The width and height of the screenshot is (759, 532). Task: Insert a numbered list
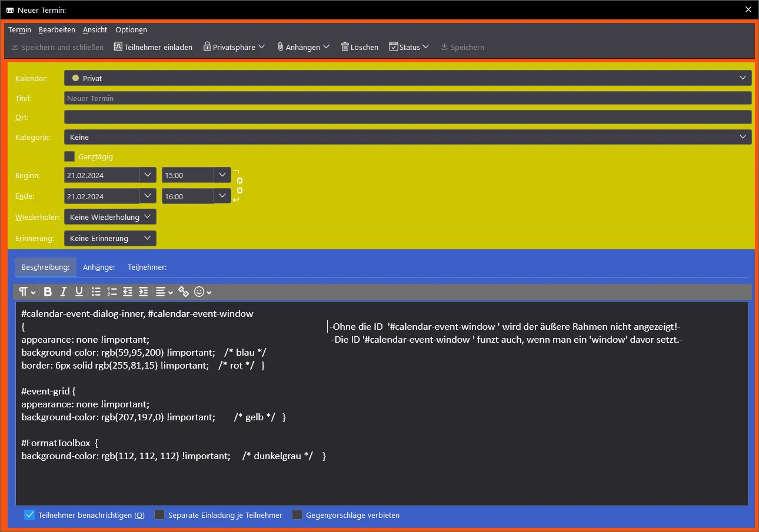112,292
